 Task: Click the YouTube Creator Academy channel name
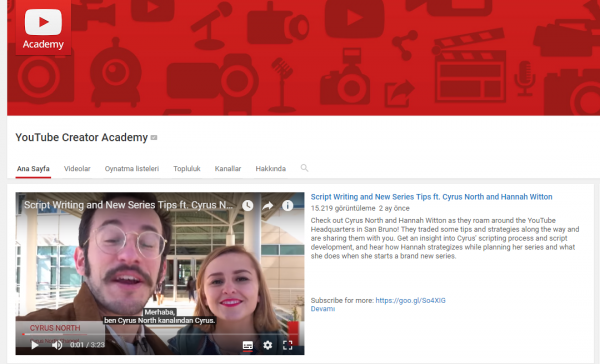82,137
